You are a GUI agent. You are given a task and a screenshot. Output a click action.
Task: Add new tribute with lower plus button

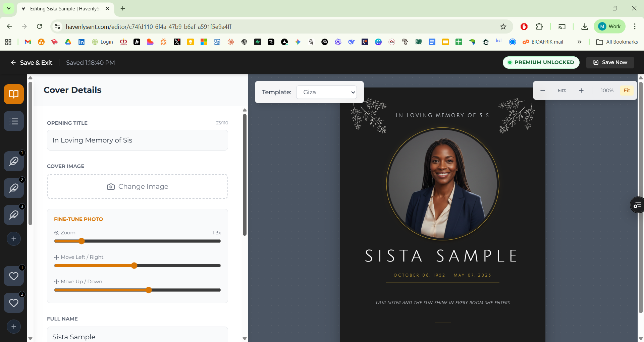point(14,327)
